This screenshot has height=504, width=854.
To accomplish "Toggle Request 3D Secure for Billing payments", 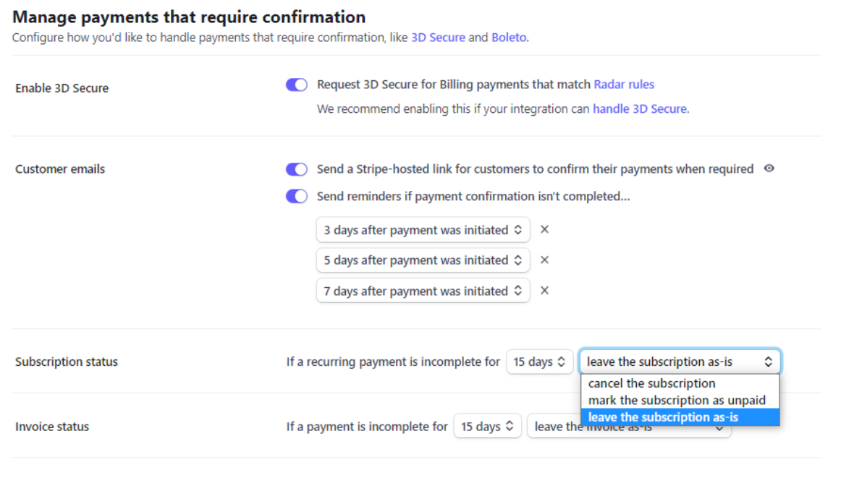I will click(x=296, y=85).
